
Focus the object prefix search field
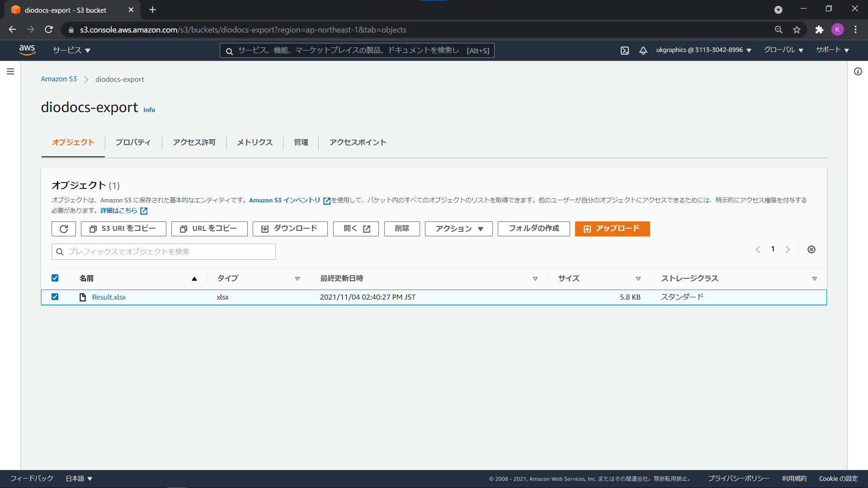[x=164, y=252]
